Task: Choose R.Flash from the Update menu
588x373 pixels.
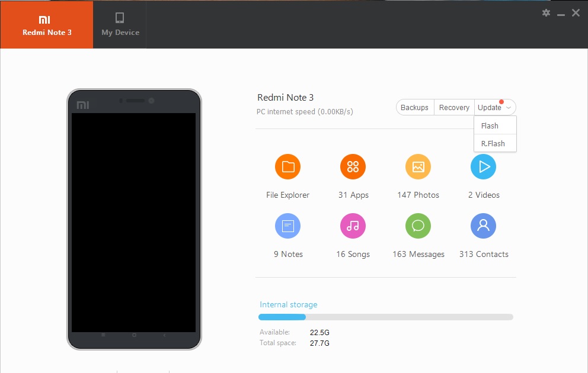Action: 493,143
